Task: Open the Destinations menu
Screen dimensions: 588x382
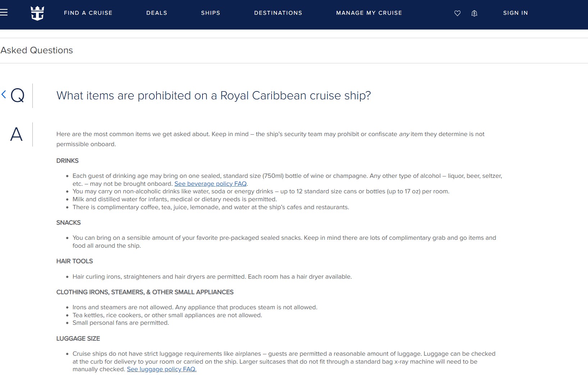Action: click(x=278, y=13)
